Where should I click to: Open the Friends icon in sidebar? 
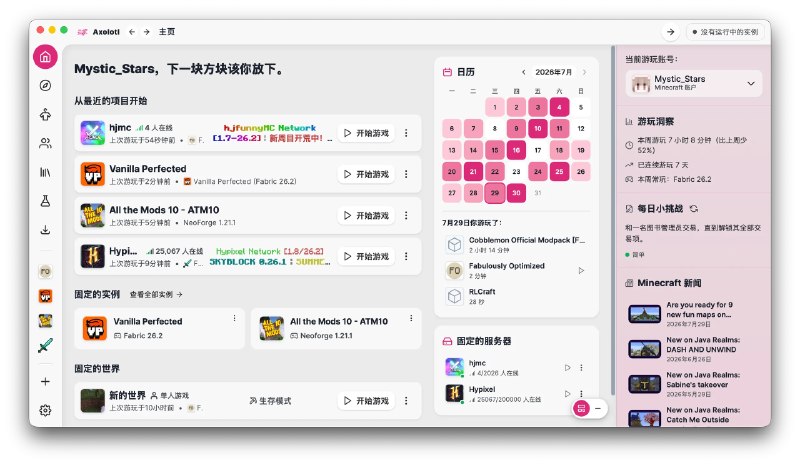coord(45,143)
